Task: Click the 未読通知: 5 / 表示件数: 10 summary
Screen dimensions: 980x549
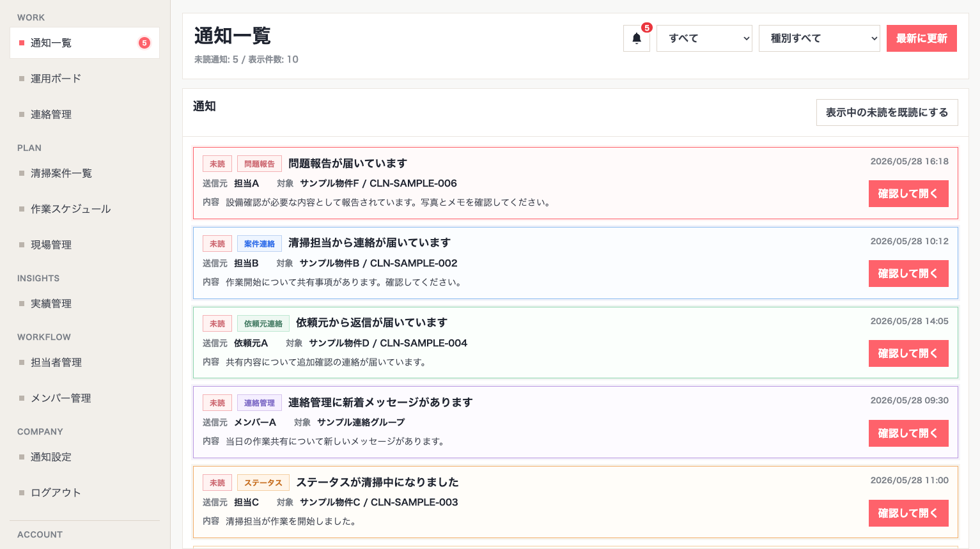Action: (x=246, y=59)
